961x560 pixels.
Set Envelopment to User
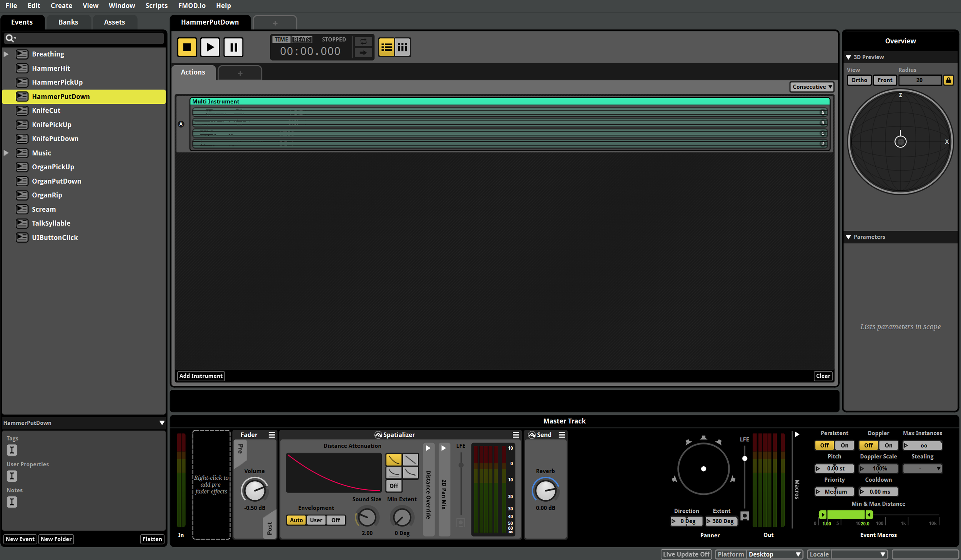point(316,520)
